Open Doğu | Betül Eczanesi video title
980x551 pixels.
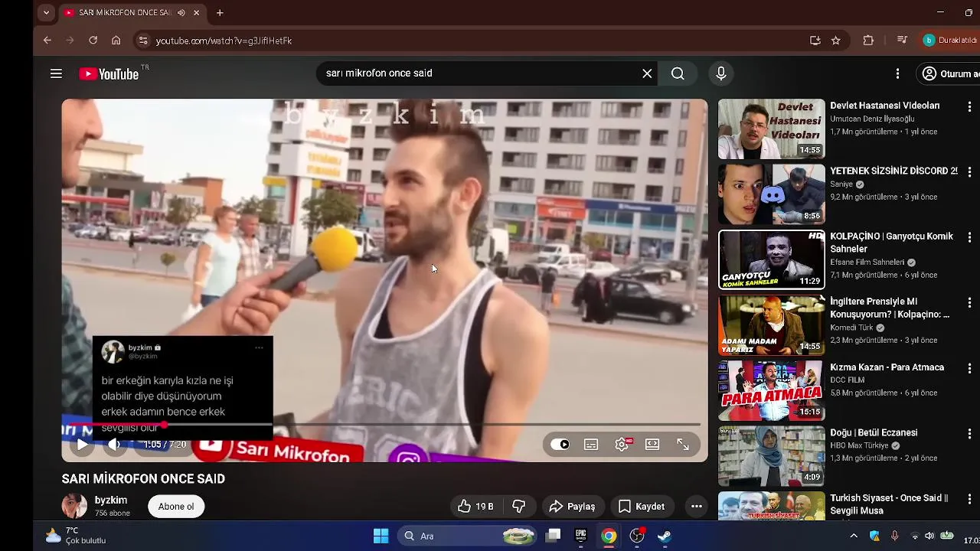coord(874,432)
